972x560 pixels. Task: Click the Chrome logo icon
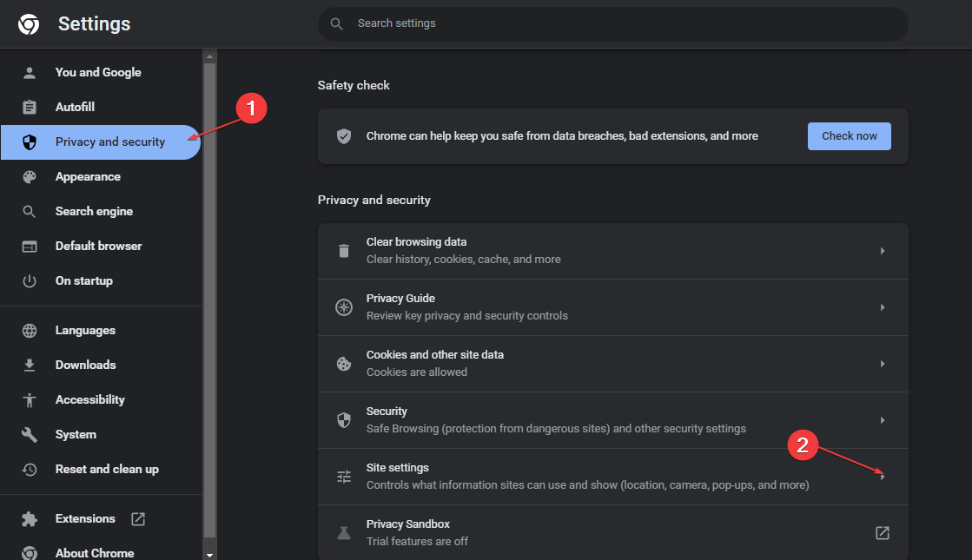(x=29, y=24)
